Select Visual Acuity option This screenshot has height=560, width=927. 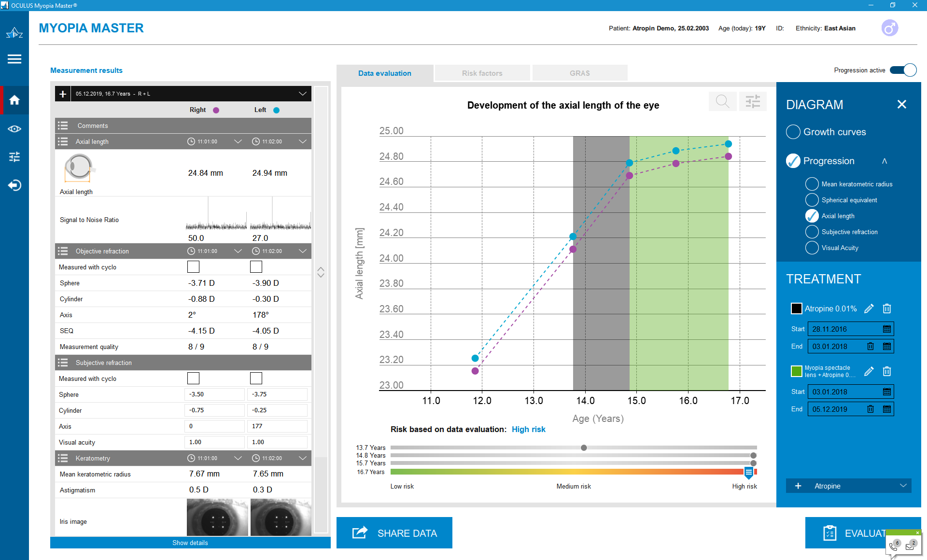click(812, 248)
